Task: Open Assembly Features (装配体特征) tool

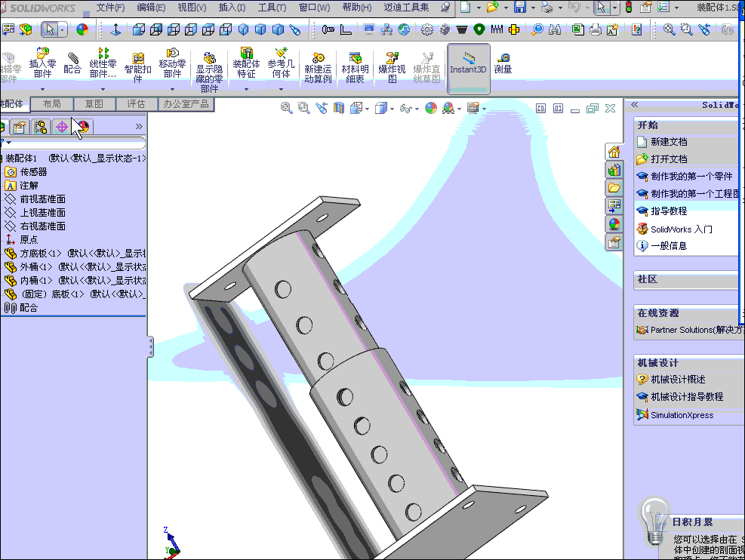Action: 246,63
